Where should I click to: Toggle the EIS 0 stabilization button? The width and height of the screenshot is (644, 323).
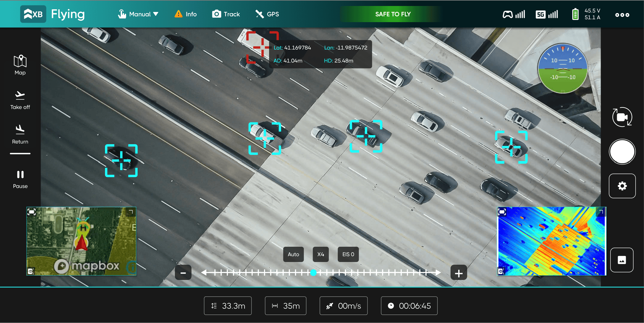(x=348, y=254)
